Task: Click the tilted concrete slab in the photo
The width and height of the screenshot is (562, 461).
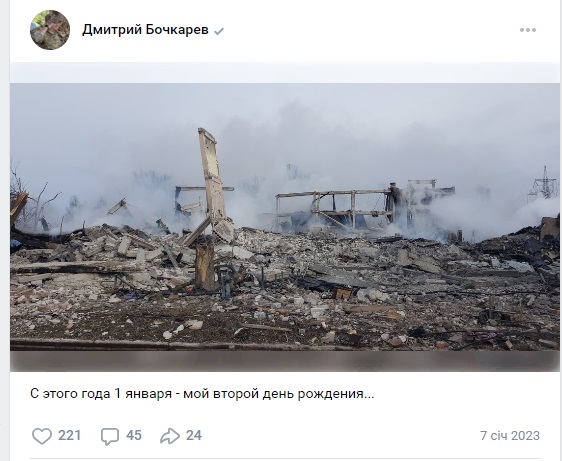Action: pos(215,183)
